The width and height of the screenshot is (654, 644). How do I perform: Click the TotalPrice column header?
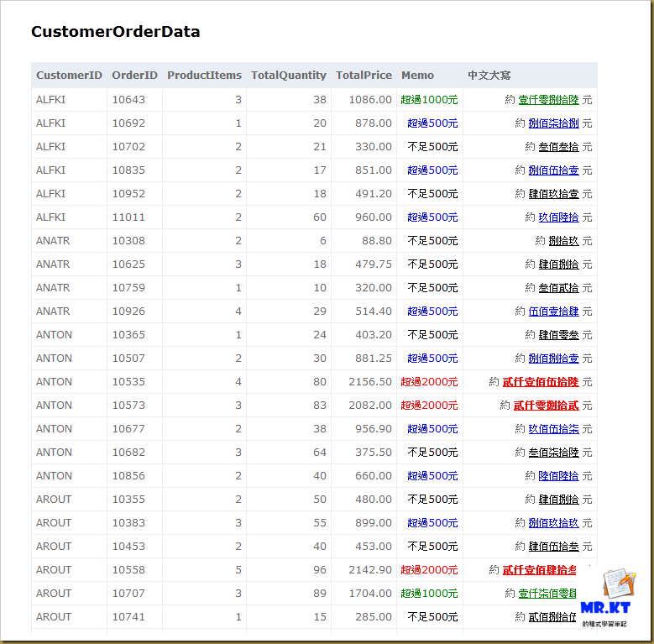tap(364, 75)
